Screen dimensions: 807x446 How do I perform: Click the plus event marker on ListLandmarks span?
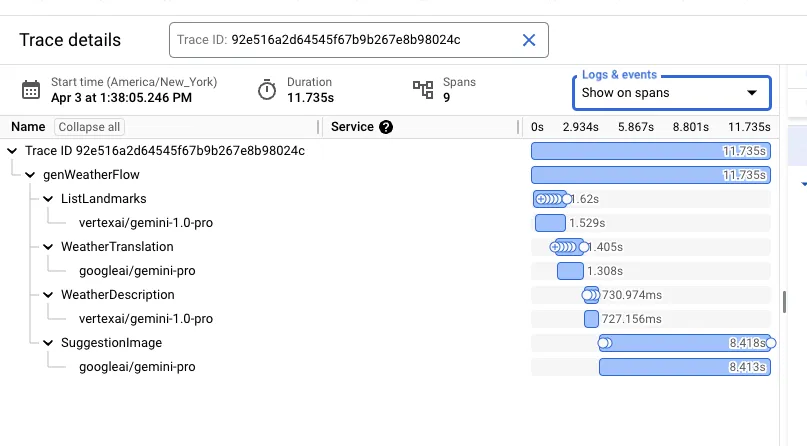point(541,199)
